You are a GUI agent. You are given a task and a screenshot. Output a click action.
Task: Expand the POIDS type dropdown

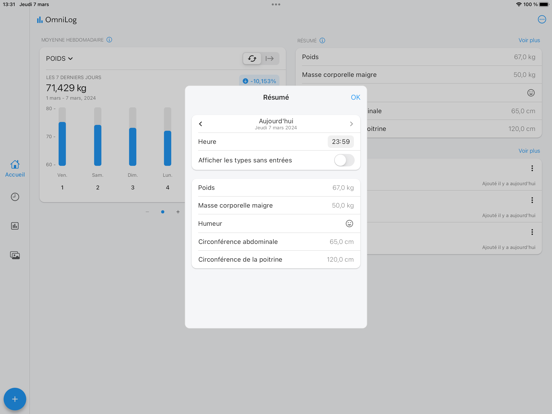pyautogui.click(x=59, y=58)
